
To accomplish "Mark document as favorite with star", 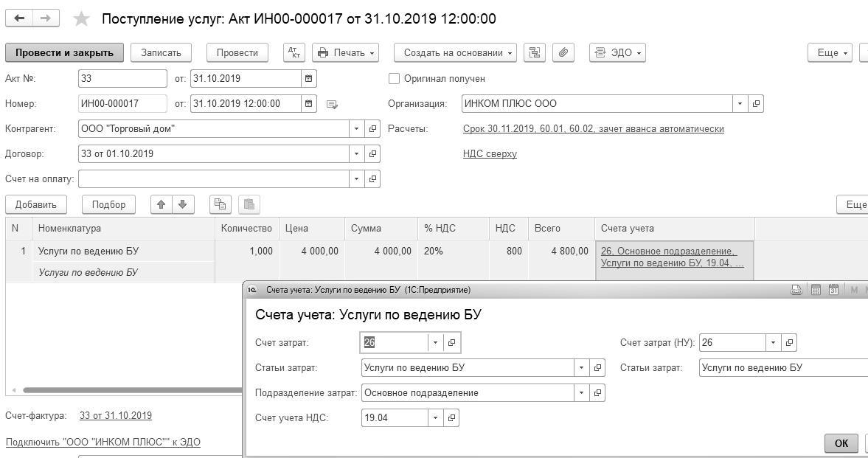I will click(x=83, y=19).
